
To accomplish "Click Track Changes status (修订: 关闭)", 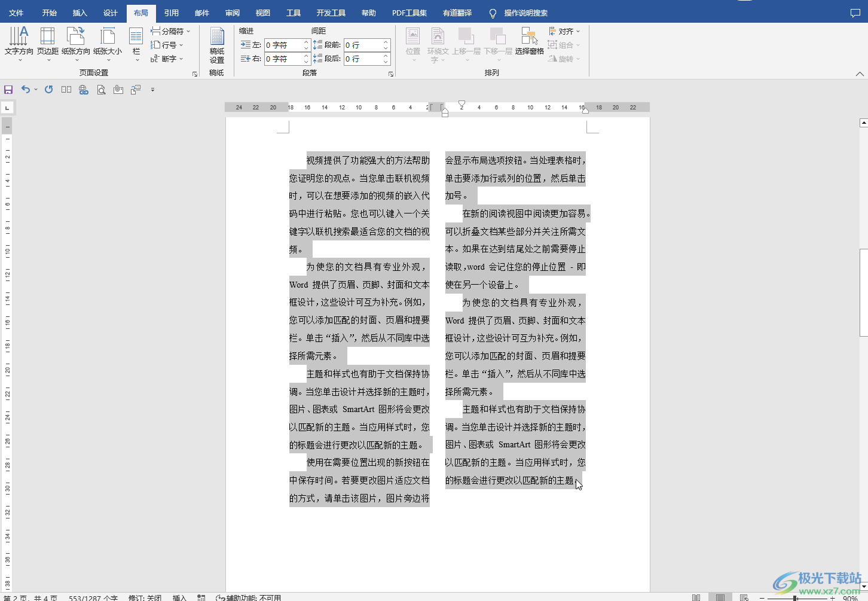I will pyautogui.click(x=145, y=597).
